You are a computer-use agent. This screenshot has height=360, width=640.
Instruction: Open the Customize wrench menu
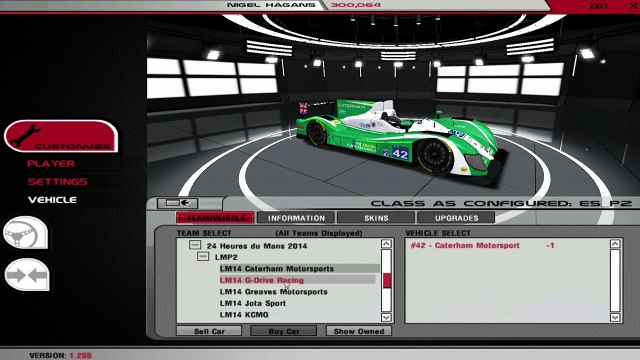(61, 136)
